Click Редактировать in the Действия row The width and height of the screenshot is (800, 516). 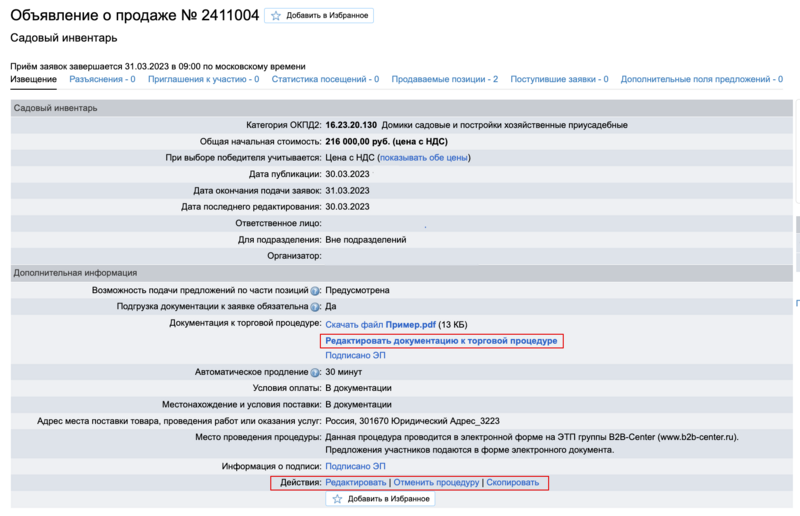click(355, 483)
